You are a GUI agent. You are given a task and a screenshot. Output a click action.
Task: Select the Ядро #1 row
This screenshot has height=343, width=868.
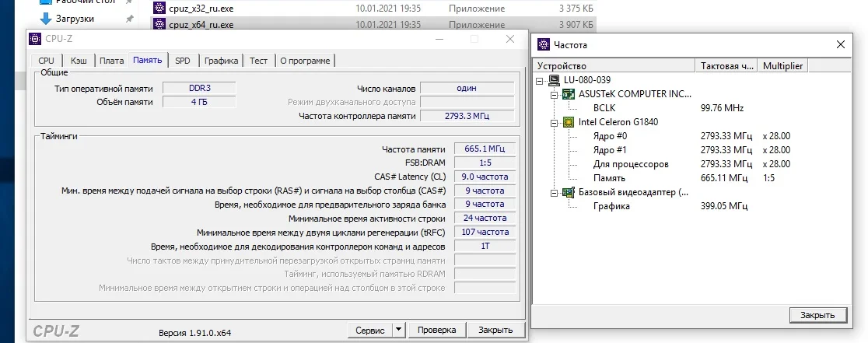610,150
